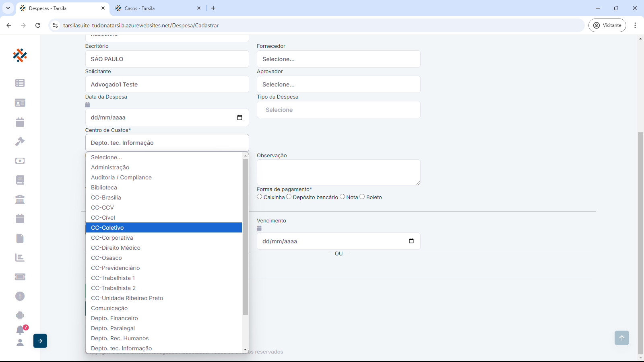Click the bank building icon in sidebar
Viewport: 644px width, 362px height.
click(x=20, y=200)
